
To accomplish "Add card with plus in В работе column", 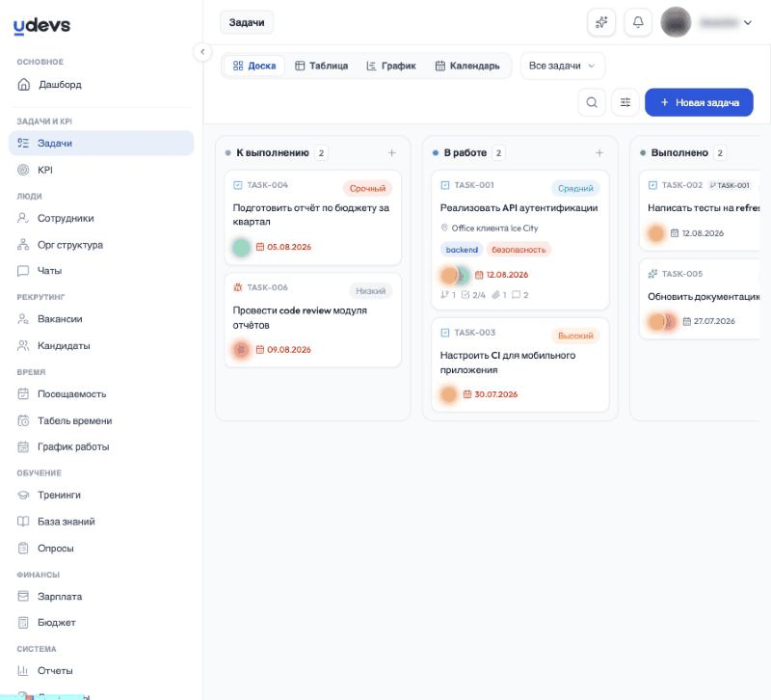I will click(x=599, y=153).
